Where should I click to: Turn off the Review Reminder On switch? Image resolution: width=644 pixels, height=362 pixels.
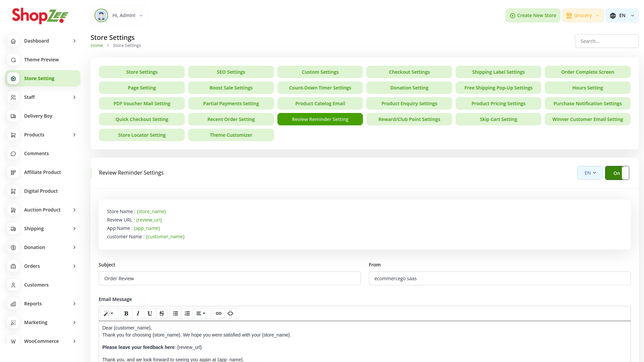(617, 173)
